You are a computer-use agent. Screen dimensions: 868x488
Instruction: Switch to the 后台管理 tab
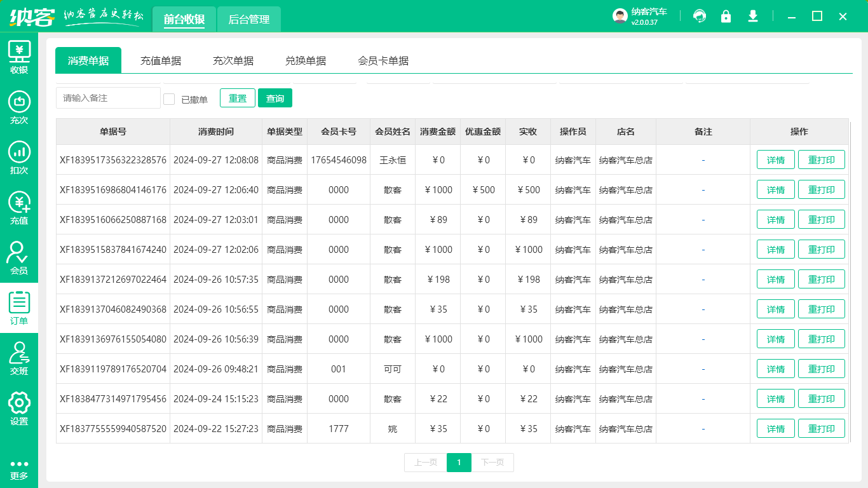[248, 19]
